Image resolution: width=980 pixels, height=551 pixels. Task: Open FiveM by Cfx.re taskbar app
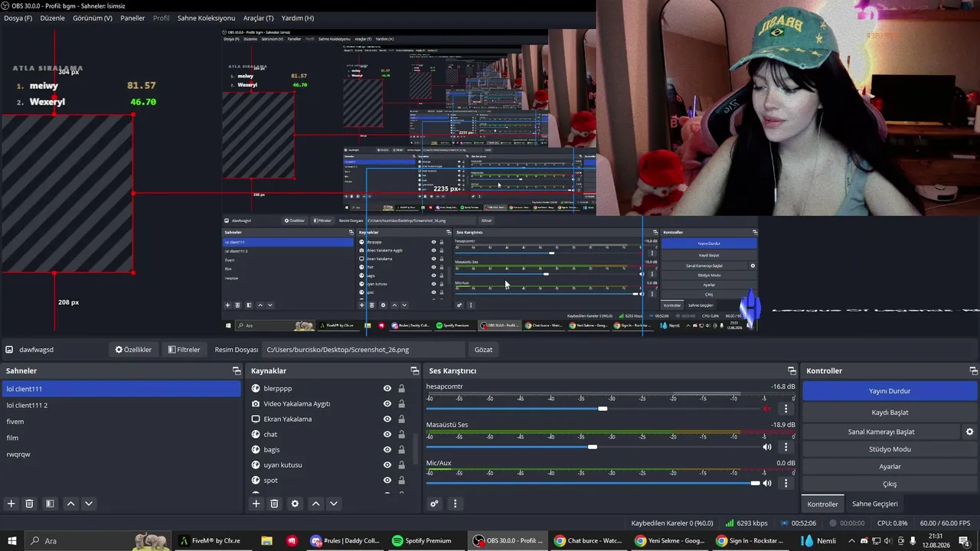coord(211,541)
